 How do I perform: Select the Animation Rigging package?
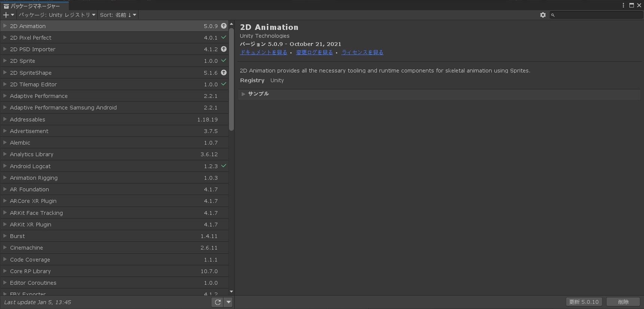pyautogui.click(x=114, y=177)
